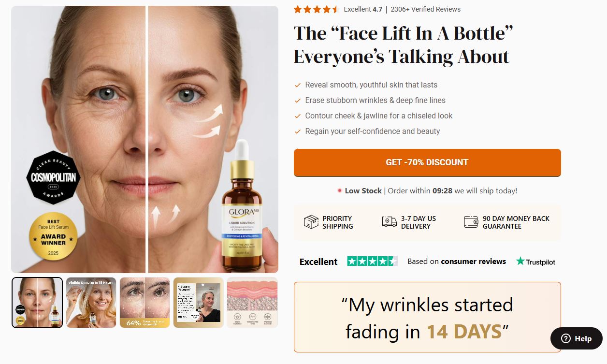Select the 64% eye close-up thumbnail
The height and width of the screenshot is (364, 607).
pos(145,303)
